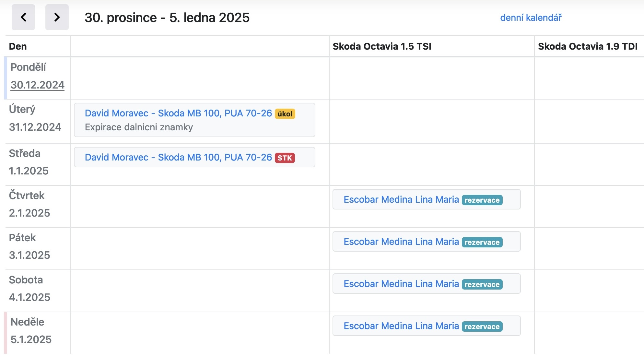Click the rezervace badge on Thursday

click(x=482, y=200)
